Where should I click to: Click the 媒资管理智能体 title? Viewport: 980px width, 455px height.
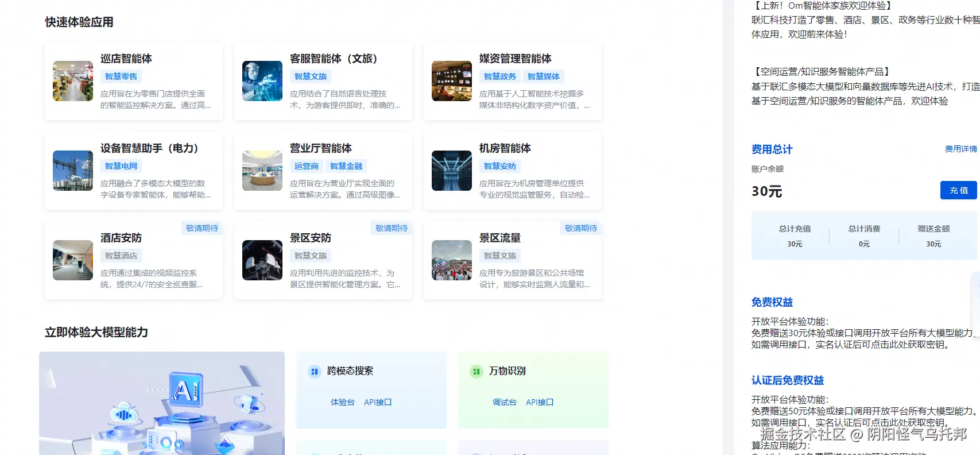(516, 59)
